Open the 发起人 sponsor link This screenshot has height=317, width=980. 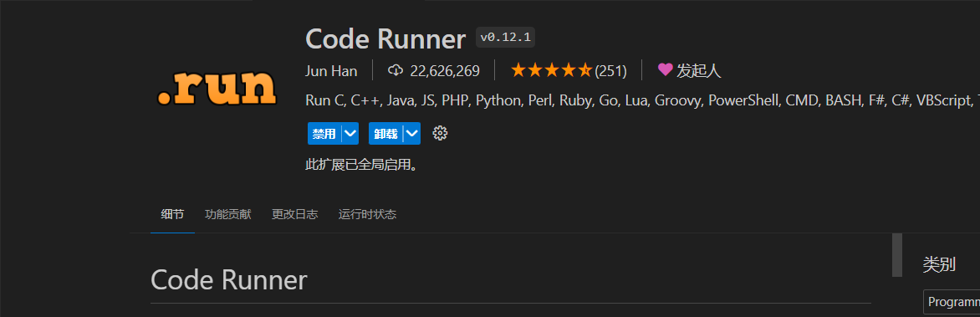pyautogui.click(x=699, y=70)
